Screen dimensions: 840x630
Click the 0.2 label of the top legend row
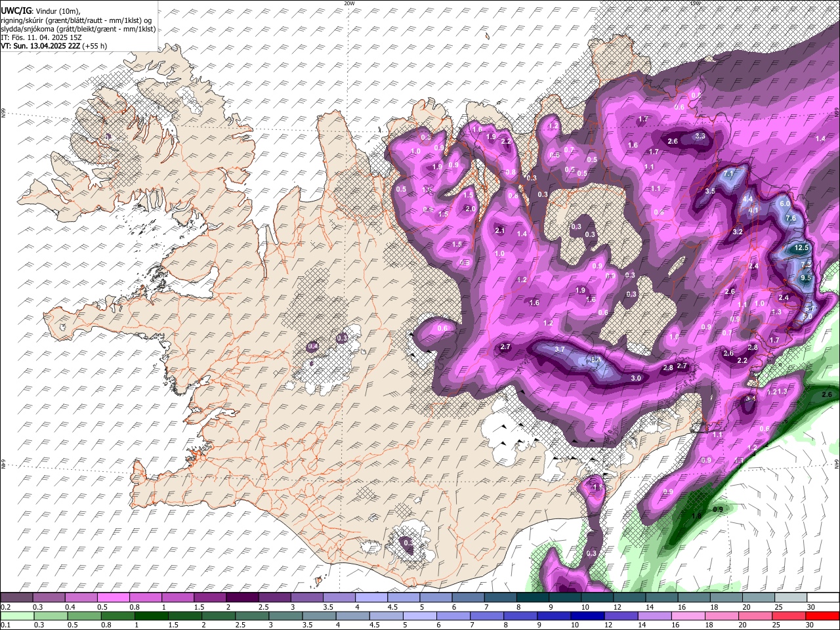[x=6, y=607]
